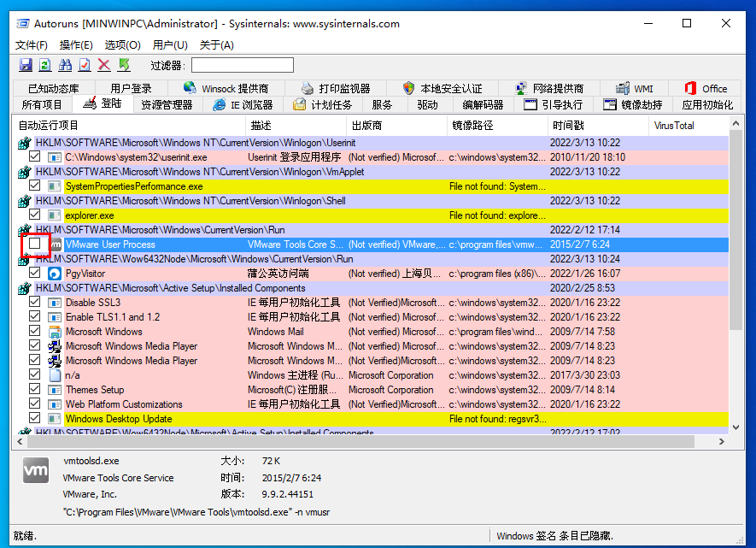Open the 选项(O) menu
756x548 pixels.
tap(123, 44)
